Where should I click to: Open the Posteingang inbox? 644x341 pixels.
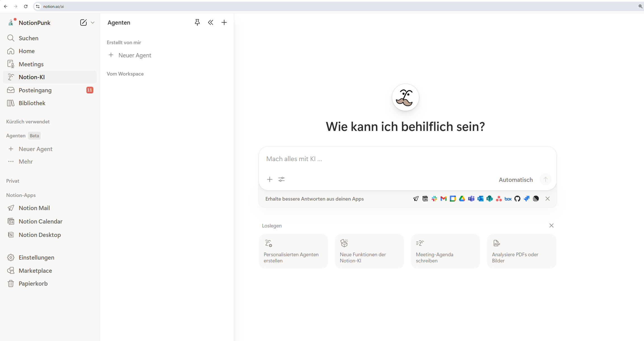[35, 90]
